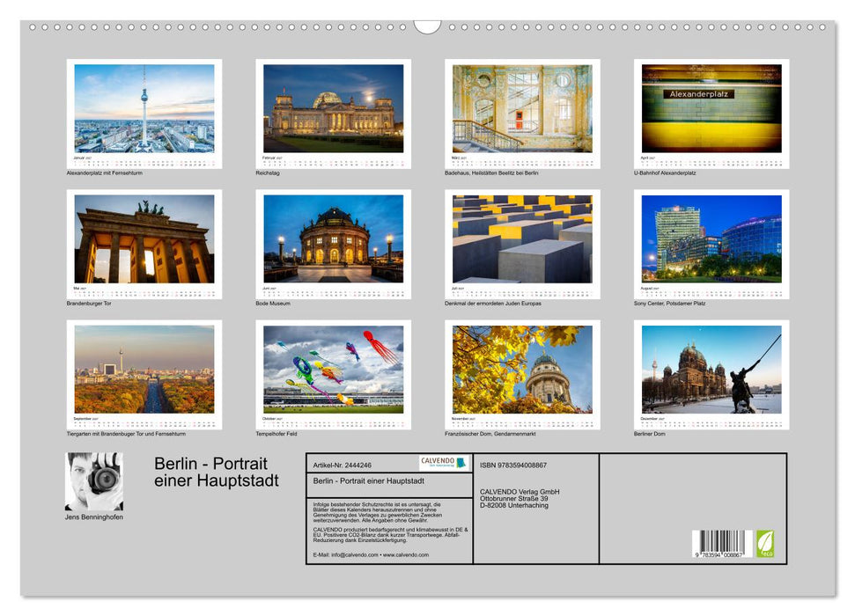The image size is (855, 616).
Task: Click the 'Jens Benninghofen' name caption
Action: point(94,517)
